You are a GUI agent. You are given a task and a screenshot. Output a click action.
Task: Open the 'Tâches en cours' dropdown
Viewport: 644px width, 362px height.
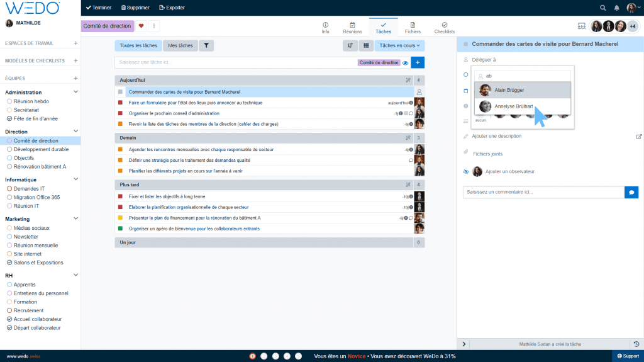tap(399, 45)
